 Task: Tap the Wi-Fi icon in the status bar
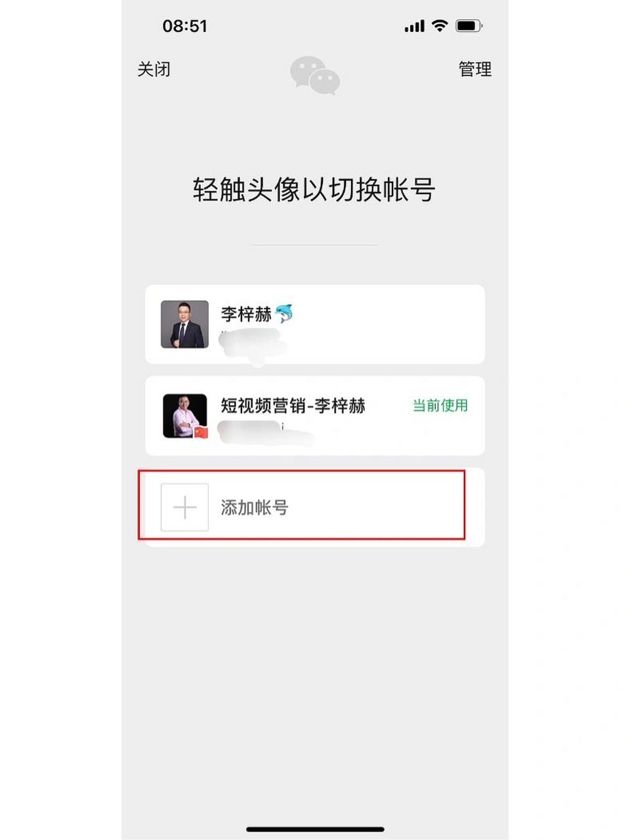coord(440,26)
